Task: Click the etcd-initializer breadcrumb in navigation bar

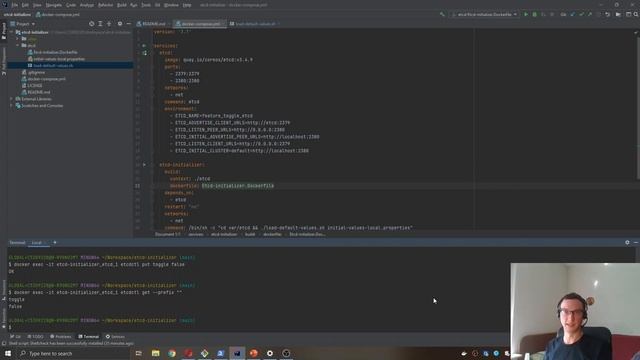Action: tap(17, 15)
